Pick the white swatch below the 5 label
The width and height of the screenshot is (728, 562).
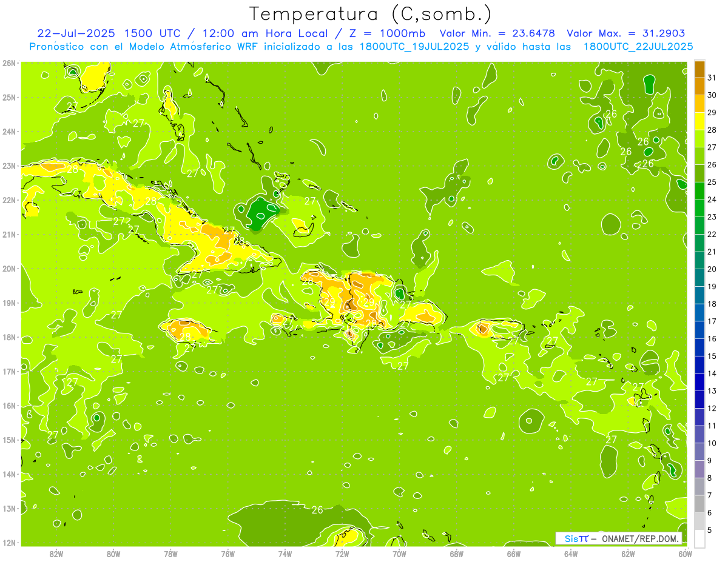pos(699,538)
